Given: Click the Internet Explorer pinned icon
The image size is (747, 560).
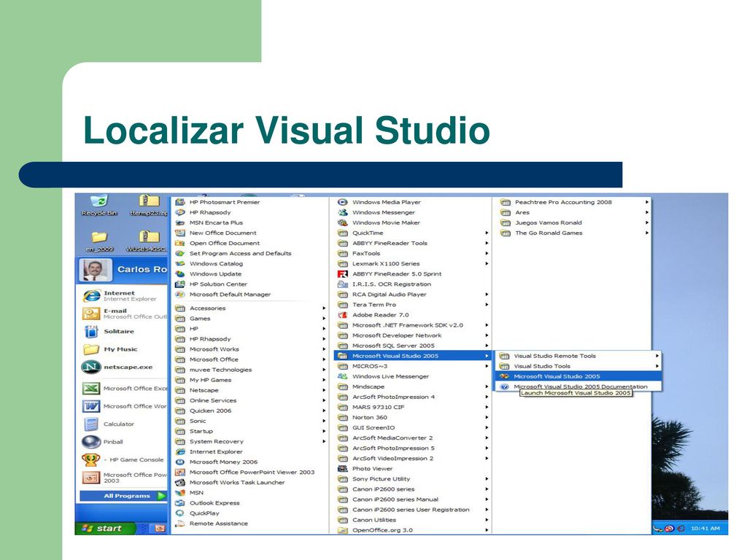Looking at the screenshot, I should [91, 296].
